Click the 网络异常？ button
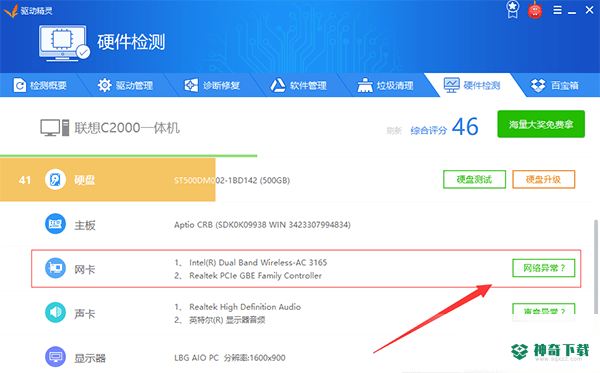 point(544,268)
